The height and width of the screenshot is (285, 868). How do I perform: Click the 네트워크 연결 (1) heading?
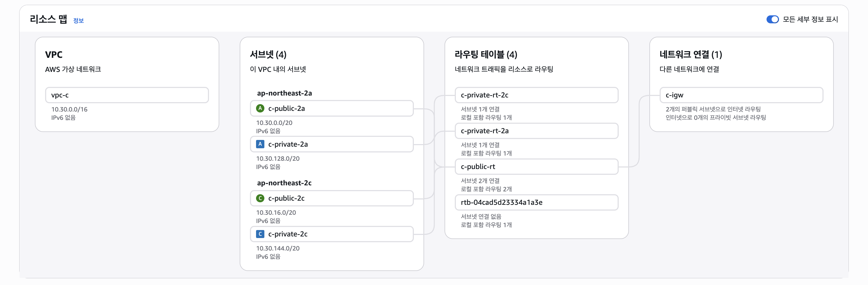pyautogui.click(x=690, y=55)
